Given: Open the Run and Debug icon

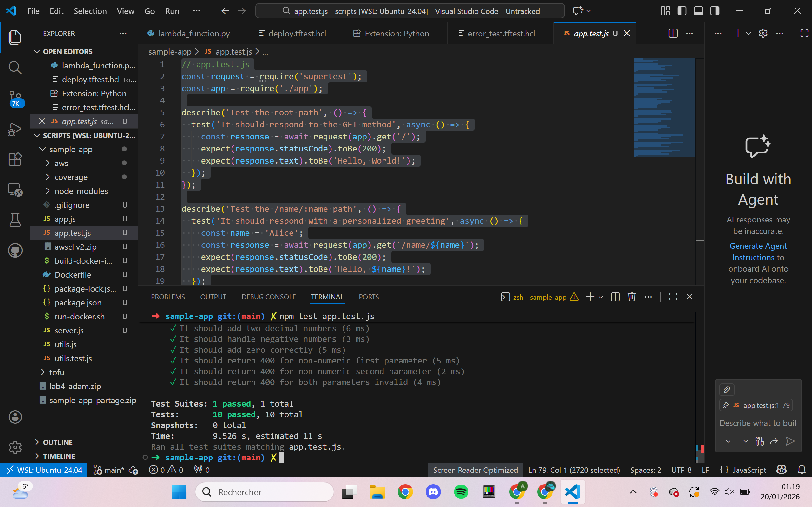Looking at the screenshot, I should [x=15, y=129].
